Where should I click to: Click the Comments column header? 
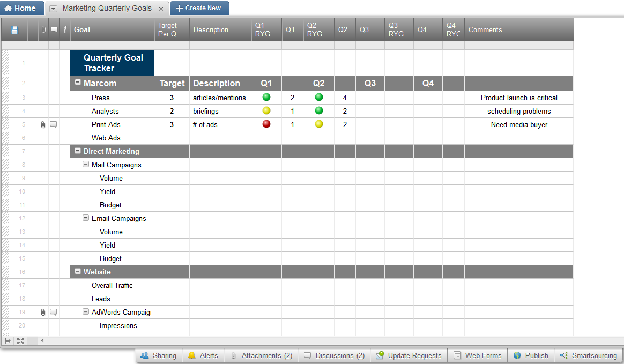pos(519,30)
